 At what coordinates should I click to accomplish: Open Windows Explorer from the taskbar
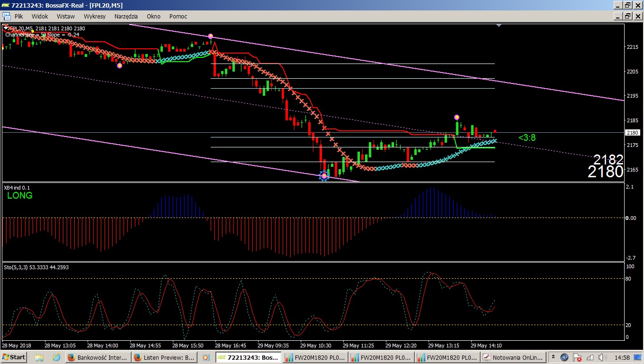pyautogui.click(x=39, y=357)
